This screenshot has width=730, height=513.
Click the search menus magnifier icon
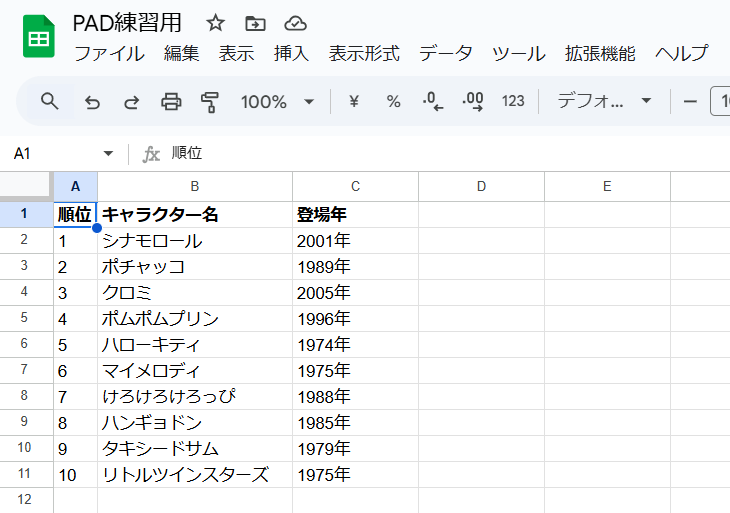click(x=49, y=101)
